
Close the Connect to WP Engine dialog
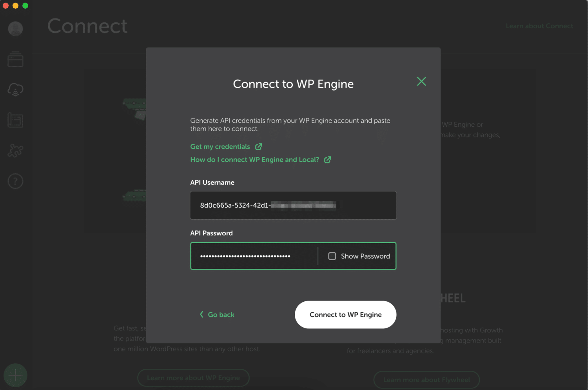point(421,81)
